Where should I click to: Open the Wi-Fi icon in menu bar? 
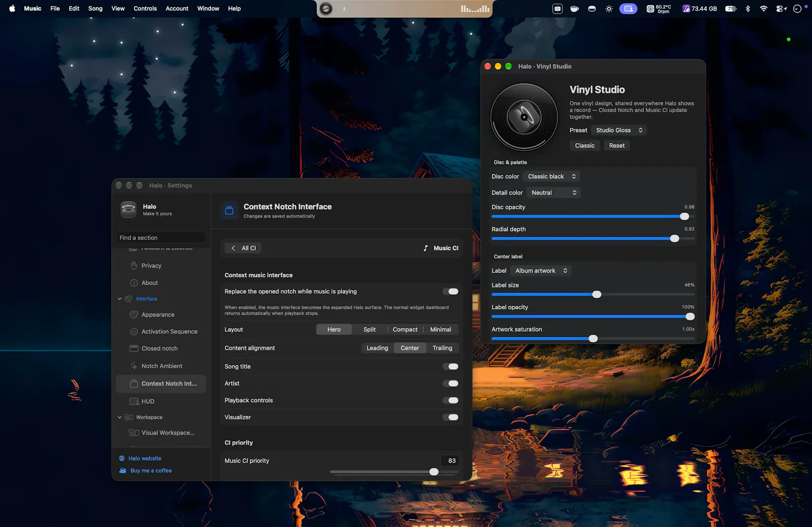[763, 9]
